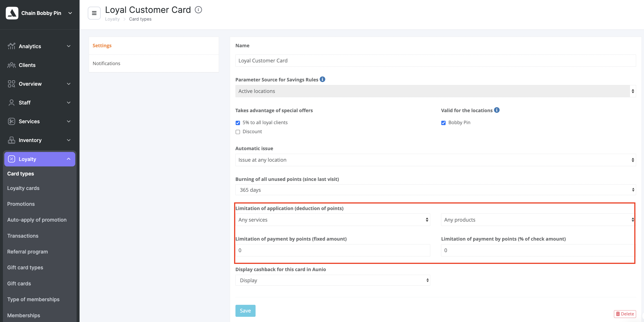
Task: Click the Clients people icon in sidebar
Action: (x=12, y=65)
